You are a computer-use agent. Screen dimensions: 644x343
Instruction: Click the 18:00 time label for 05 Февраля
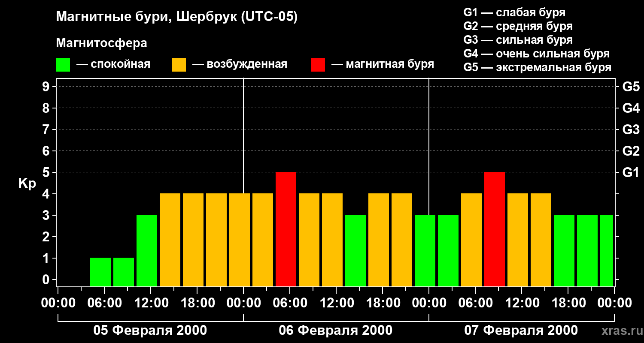(197, 303)
